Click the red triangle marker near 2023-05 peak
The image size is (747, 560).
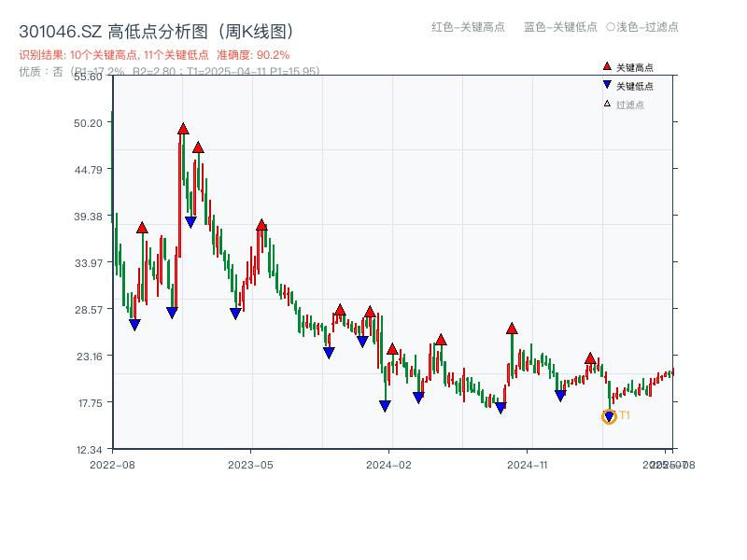tap(261, 224)
